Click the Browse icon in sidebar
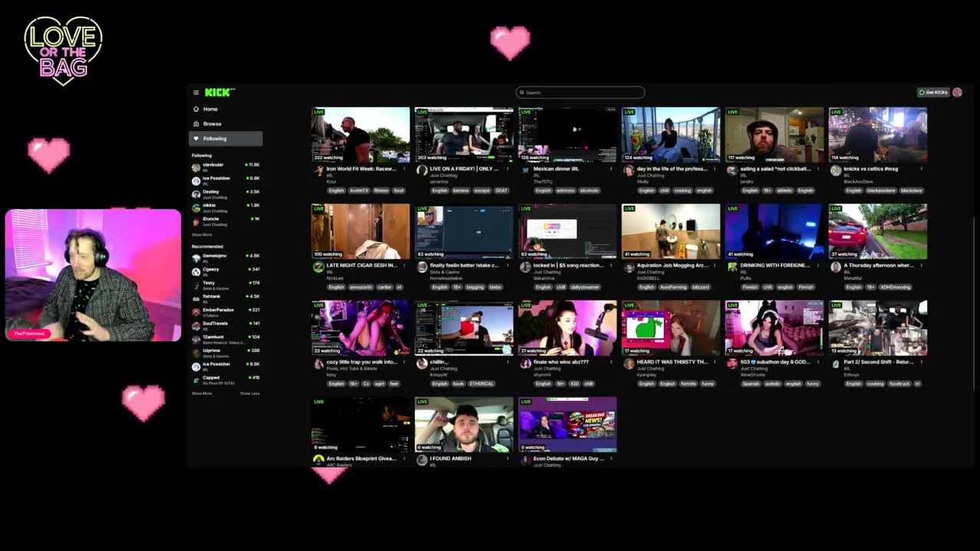 tap(196, 124)
